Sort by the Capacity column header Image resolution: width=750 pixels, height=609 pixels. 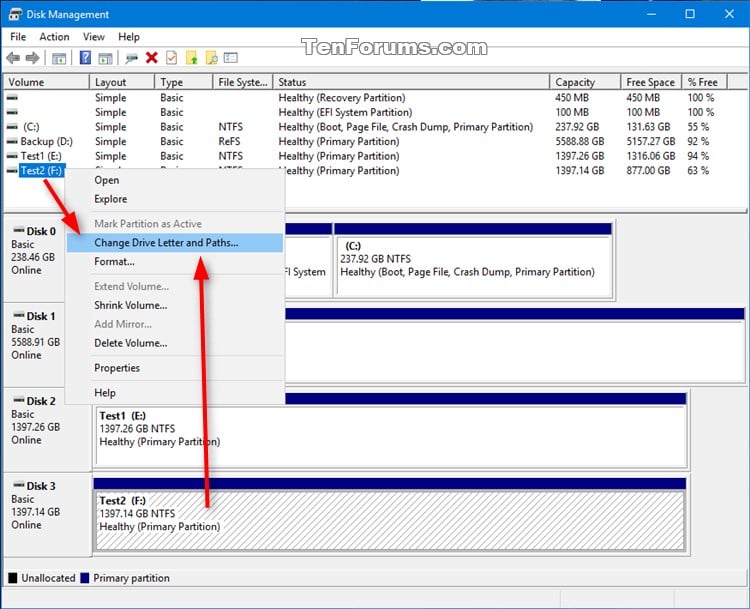(x=585, y=82)
